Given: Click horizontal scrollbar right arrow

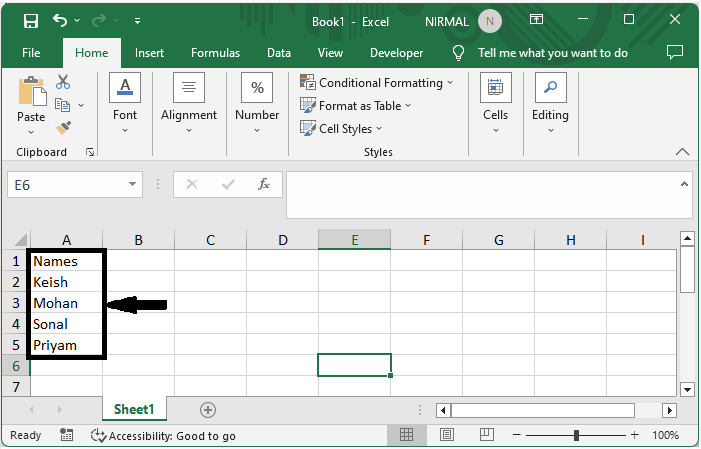Looking at the screenshot, I should (669, 410).
